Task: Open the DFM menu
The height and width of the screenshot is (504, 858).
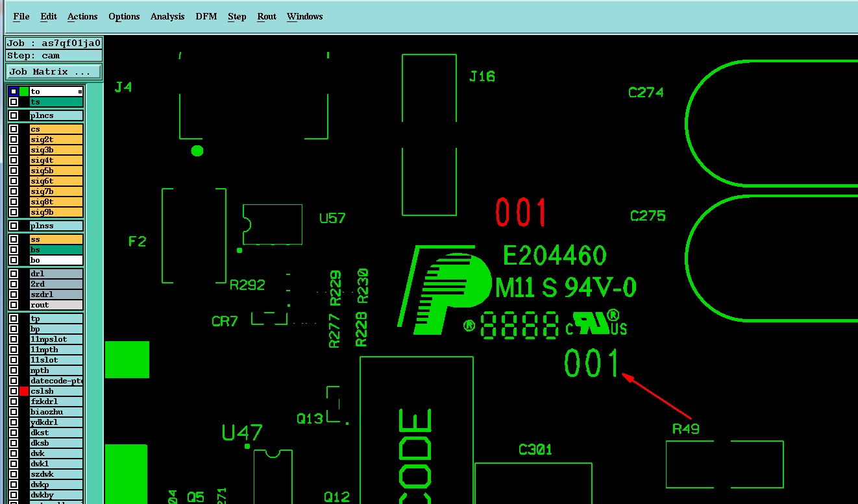Action: click(206, 16)
